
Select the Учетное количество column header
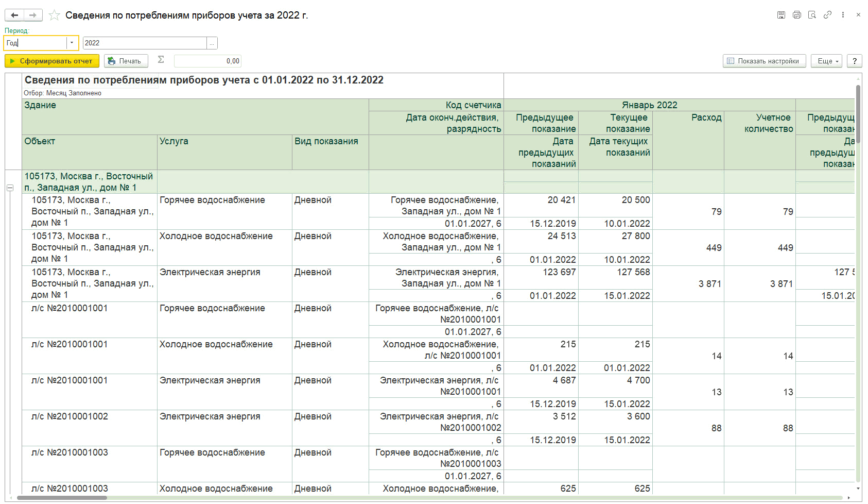[x=760, y=140]
